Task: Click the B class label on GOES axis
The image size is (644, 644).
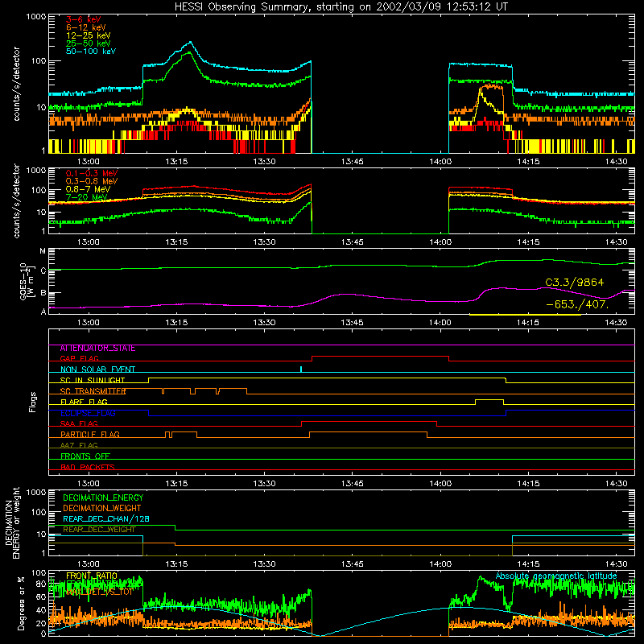Action: click(43, 293)
